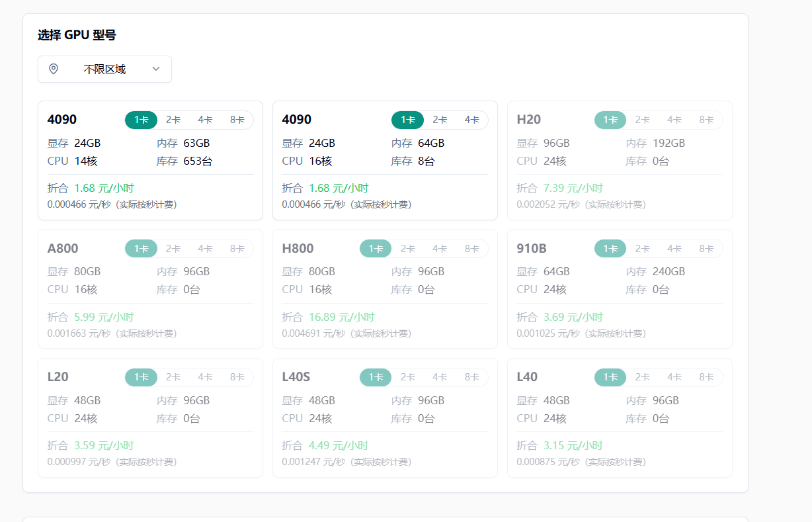Select 1卡 on the 4090 with 64GB memory

407,120
